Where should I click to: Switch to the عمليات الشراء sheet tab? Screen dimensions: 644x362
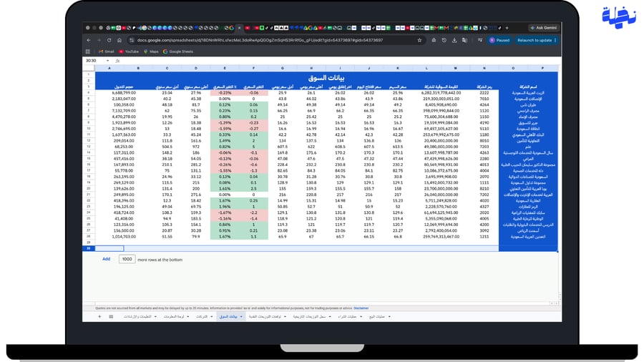348,316
